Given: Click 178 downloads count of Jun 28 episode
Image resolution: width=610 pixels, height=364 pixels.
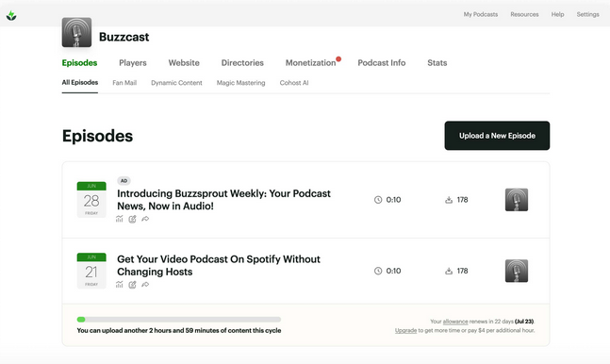Looking at the screenshot, I should coord(462,200).
